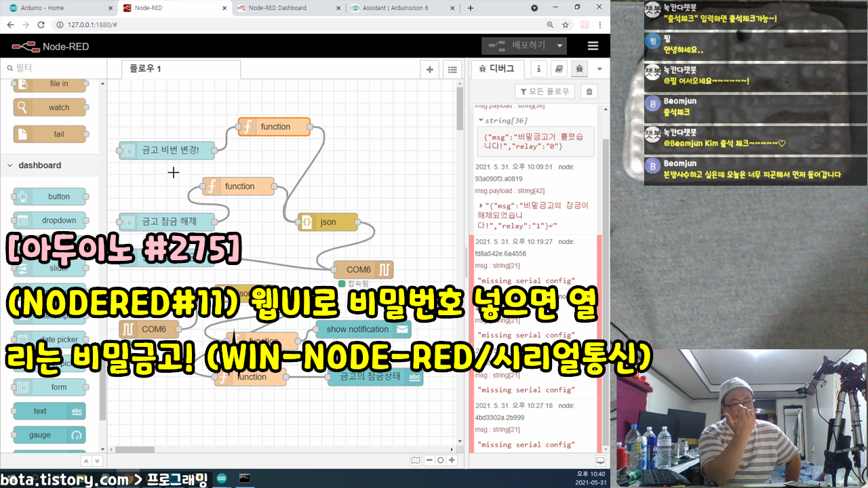
Task: Zoom out the workspace with minus button
Action: click(429, 460)
